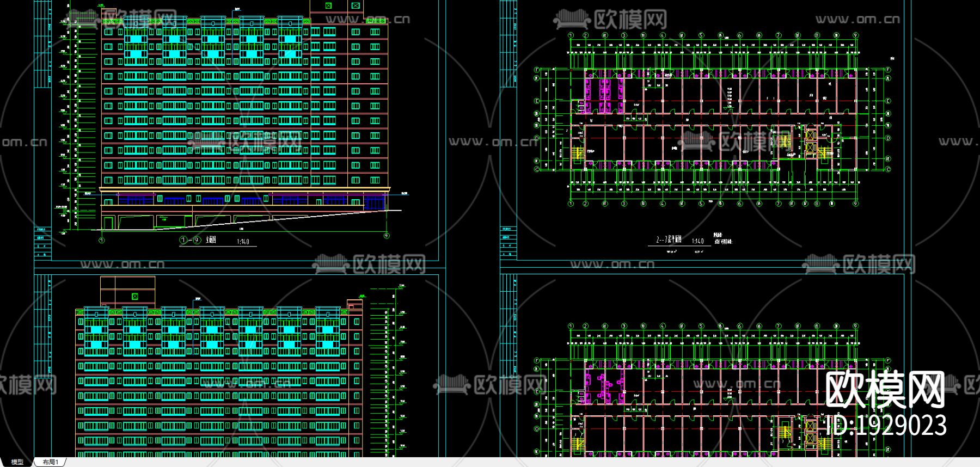980x467 pixels.
Task: Select the "2--7层平面图" floor plan title
Action: (x=669, y=239)
